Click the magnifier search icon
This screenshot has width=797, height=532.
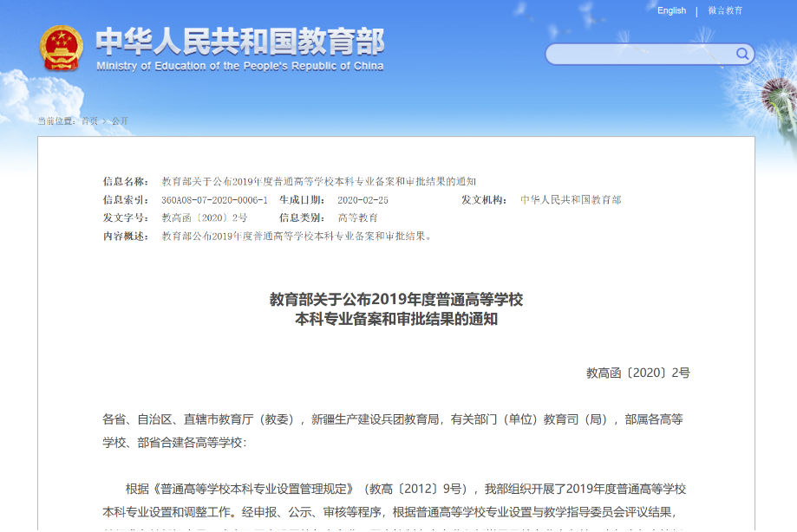(x=742, y=54)
